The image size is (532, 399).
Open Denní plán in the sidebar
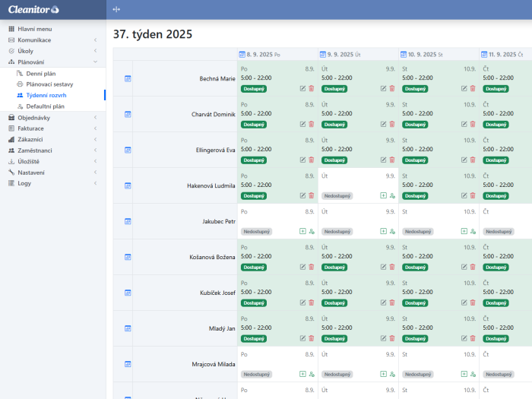(x=40, y=73)
